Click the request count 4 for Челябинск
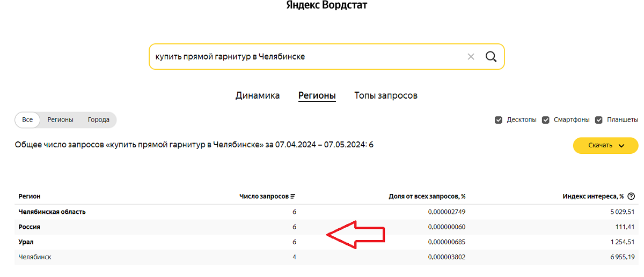Screen dimensions: 644x277 (294, 257)
